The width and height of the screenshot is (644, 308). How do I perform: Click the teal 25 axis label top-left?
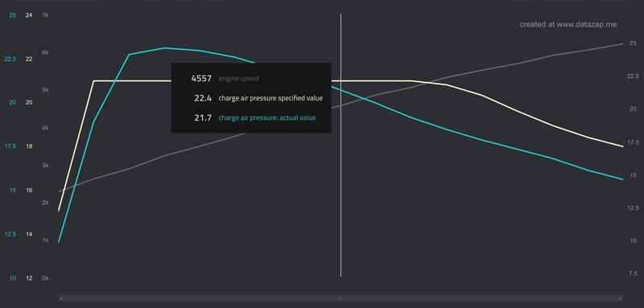point(13,15)
